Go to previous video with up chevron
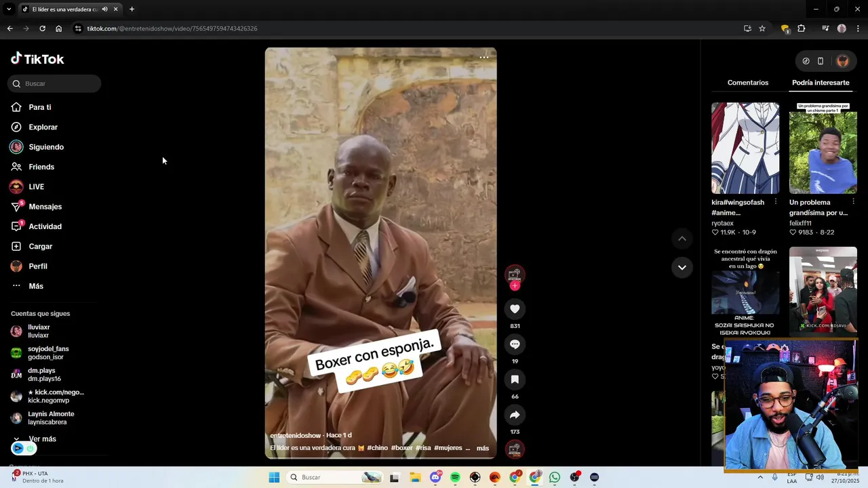 [682, 239]
